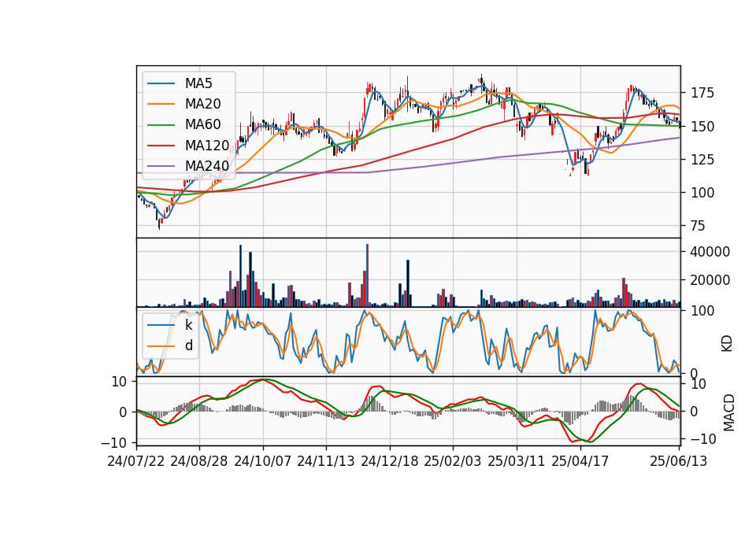Click the orange MA20 legend line swatch
This screenshot has width=756, height=543.
point(161,104)
